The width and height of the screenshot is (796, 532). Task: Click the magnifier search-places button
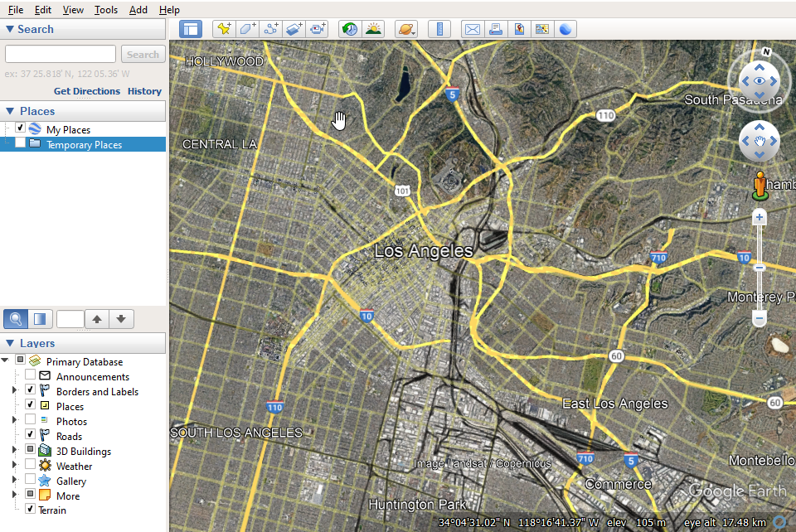[16, 319]
